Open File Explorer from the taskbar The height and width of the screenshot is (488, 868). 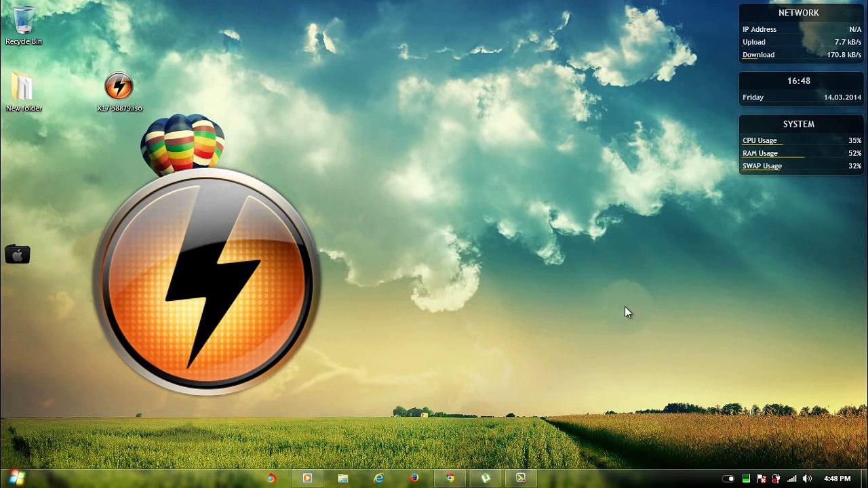coord(343,479)
